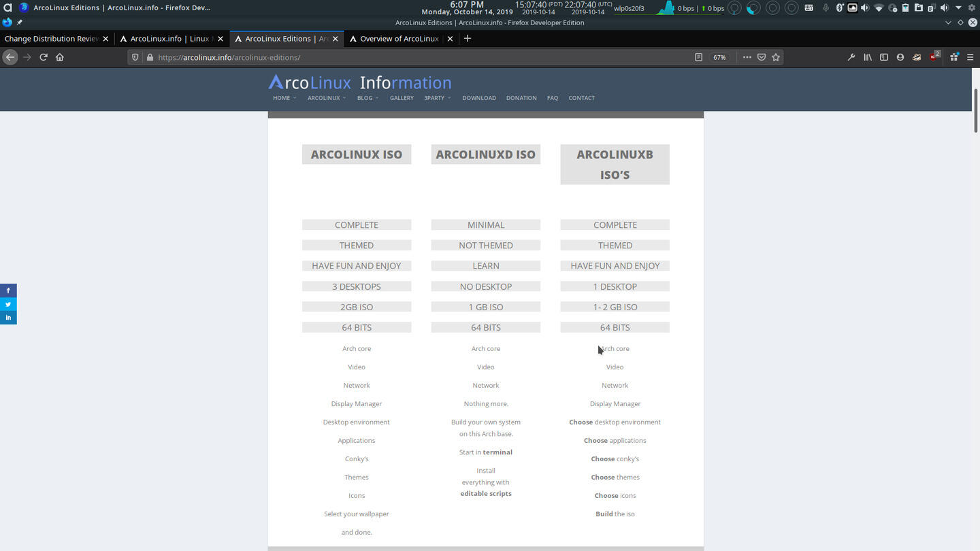Click the ArcoLinux Information logo

[360, 82]
